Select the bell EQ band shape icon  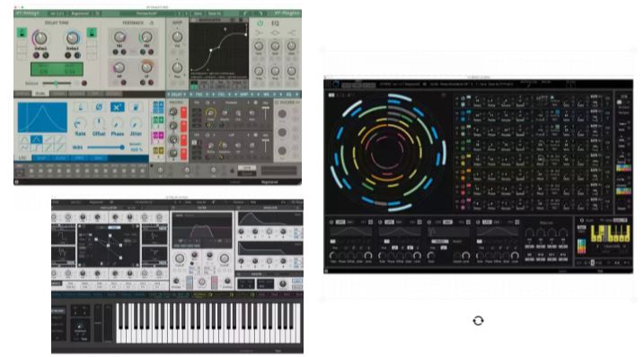pos(275,32)
